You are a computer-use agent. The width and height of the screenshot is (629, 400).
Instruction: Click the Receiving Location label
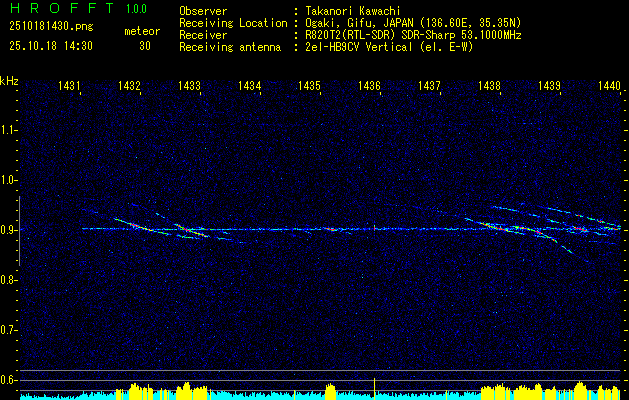pyautogui.click(x=233, y=23)
